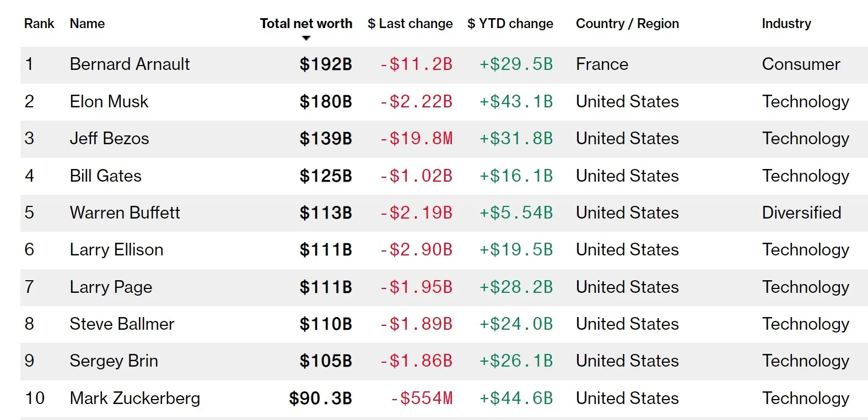Screen dimensions: 868x420
Task: Sort by the Name column header
Action: coord(87,24)
